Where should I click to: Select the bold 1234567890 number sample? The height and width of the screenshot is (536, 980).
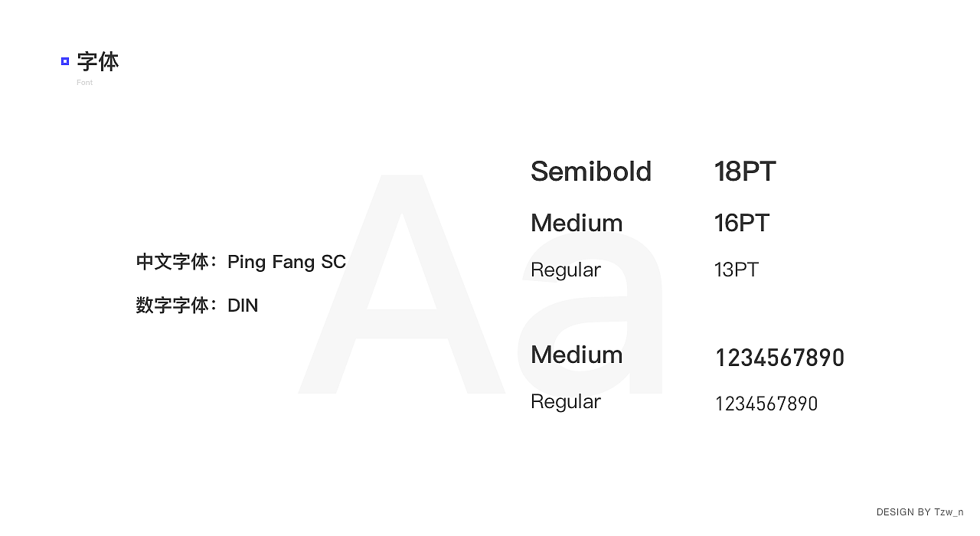[x=779, y=358]
